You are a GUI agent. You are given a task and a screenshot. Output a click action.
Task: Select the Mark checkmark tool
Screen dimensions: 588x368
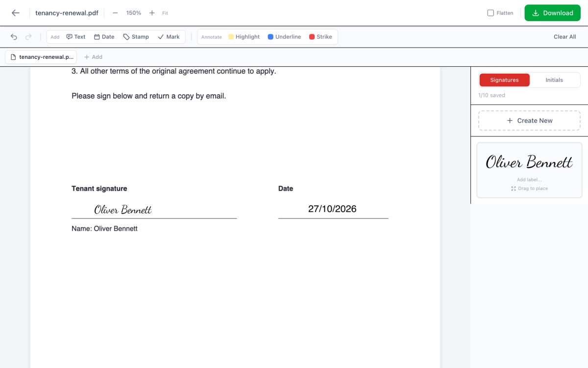click(169, 37)
